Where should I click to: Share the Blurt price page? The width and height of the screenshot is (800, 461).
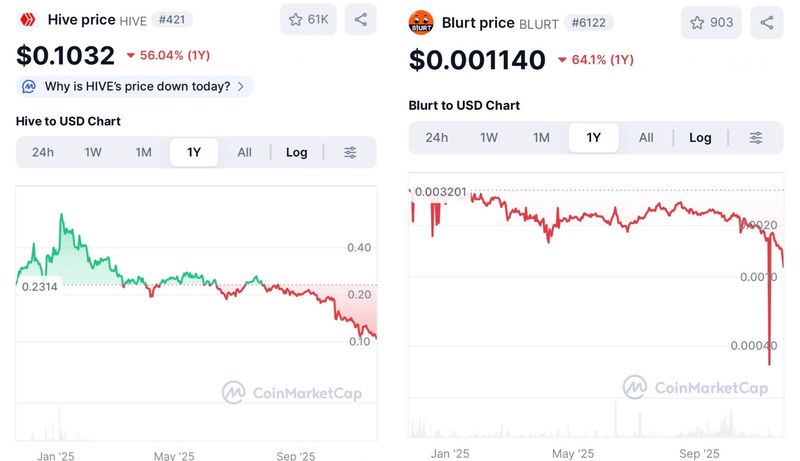767,22
